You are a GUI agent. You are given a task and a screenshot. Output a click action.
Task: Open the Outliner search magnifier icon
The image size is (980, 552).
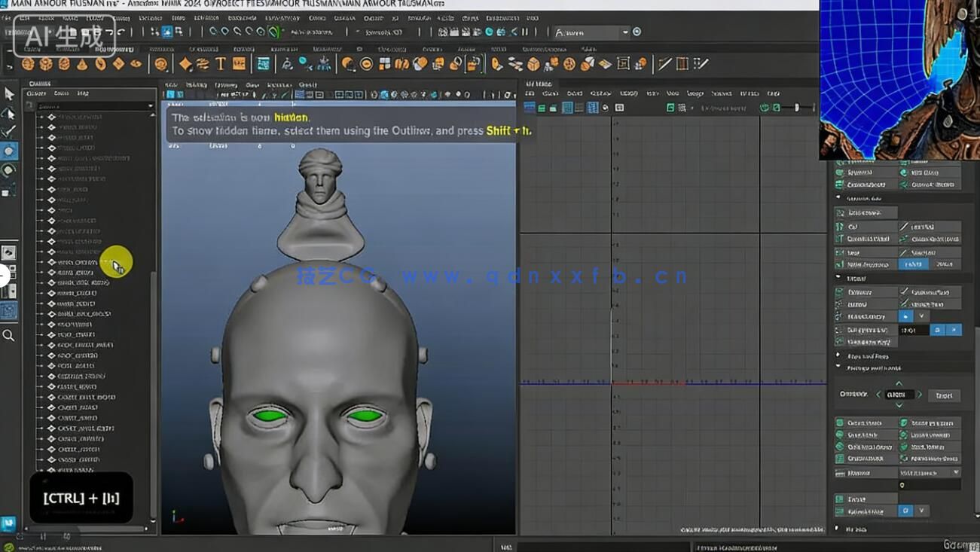click(10, 336)
